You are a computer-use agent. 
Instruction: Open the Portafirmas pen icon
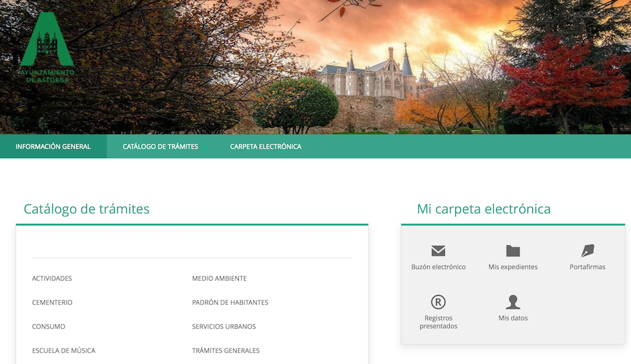click(587, 251)
